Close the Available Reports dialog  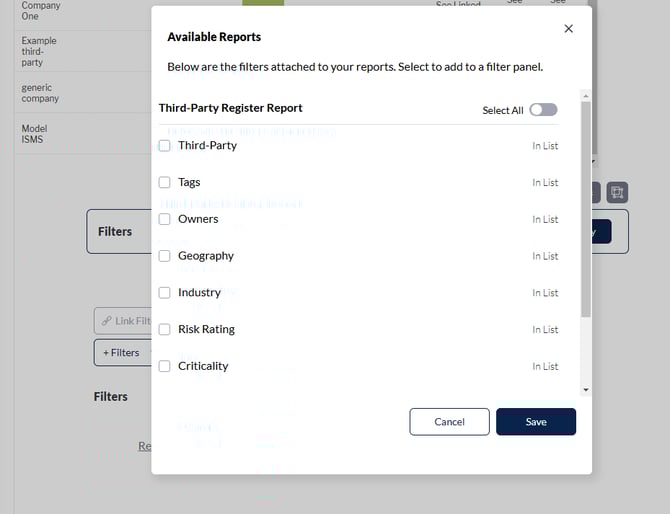pos(568,29)
